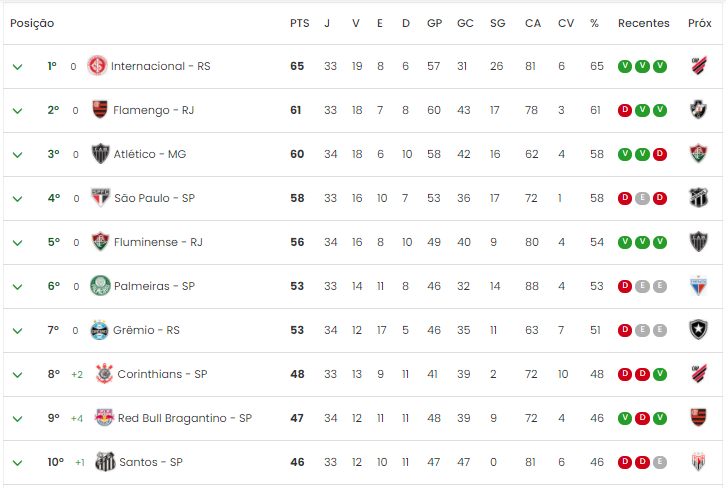Click the Palmeiras club crest icon
This screenshot has width=726, height=488.
(100, 286)
